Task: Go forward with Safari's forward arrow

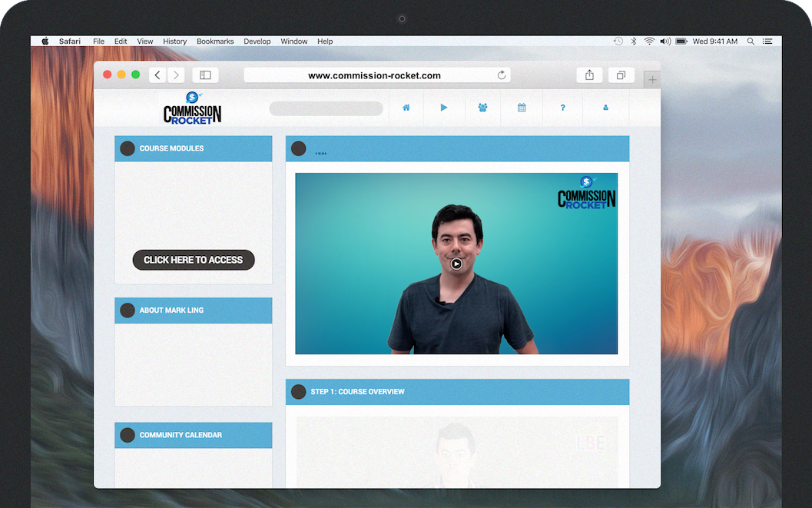Action: (176, 75)
